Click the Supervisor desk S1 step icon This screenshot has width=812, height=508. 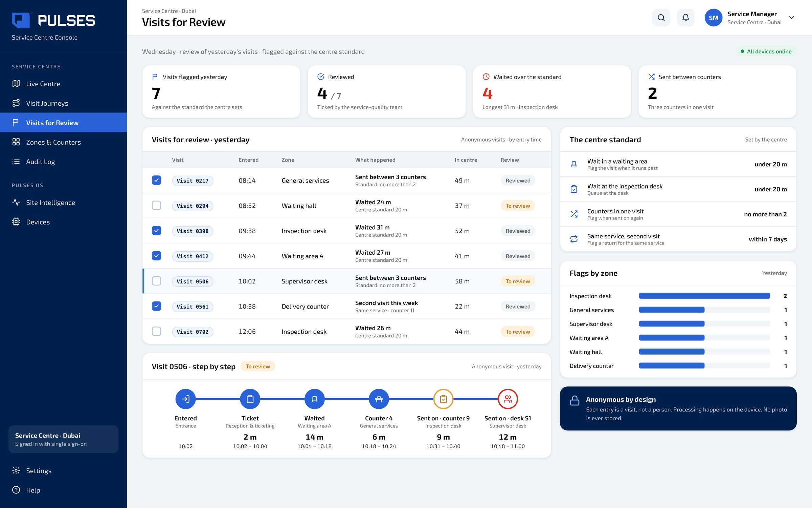(507, 399)
